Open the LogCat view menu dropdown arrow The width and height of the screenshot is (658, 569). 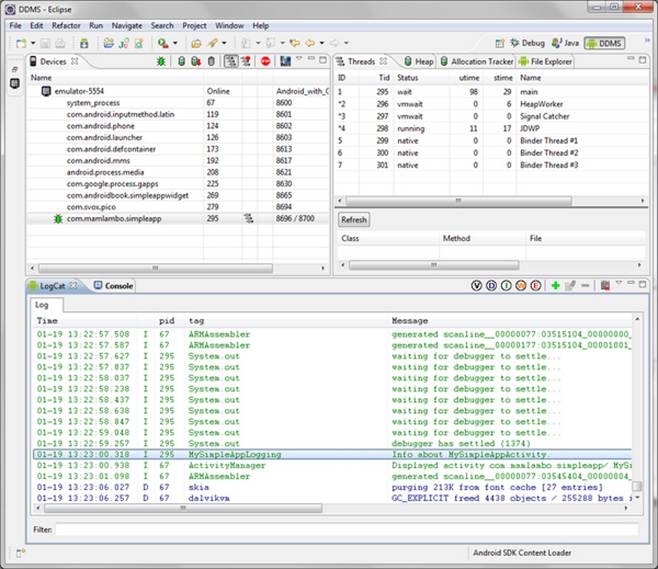[x=619, y=283]
